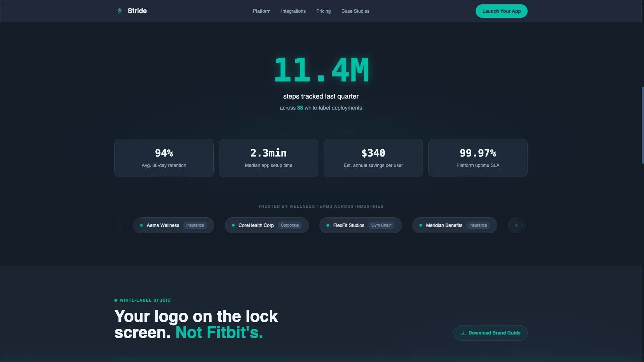The width and height of the screenshot is (644, 362).
Task: Click the green dot beside Aetna Wellness
Action: 141,225
